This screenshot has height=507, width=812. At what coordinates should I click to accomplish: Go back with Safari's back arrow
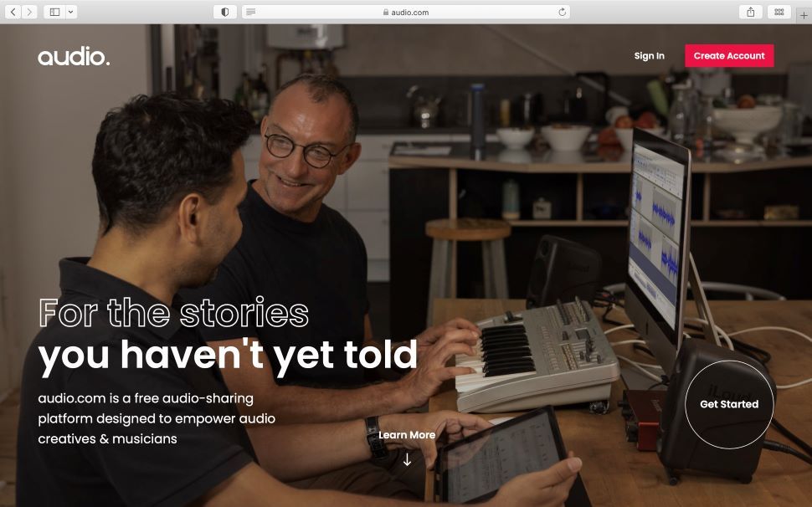click(13, 12)
